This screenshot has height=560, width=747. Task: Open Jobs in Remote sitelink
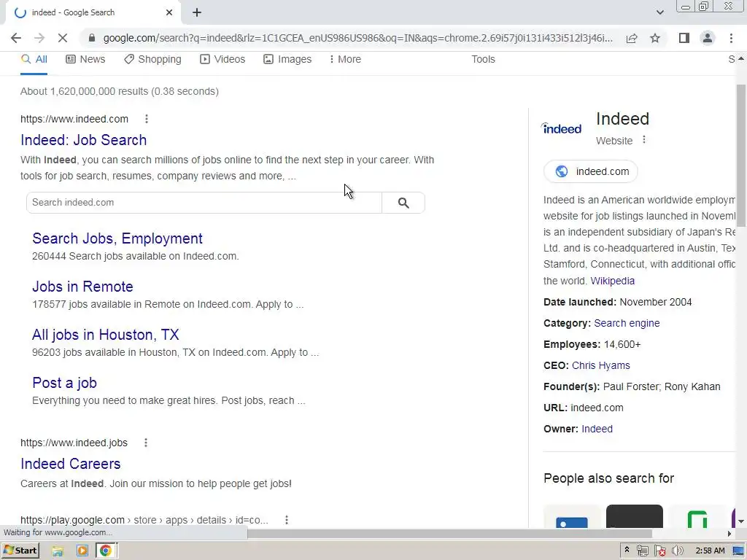82,287
